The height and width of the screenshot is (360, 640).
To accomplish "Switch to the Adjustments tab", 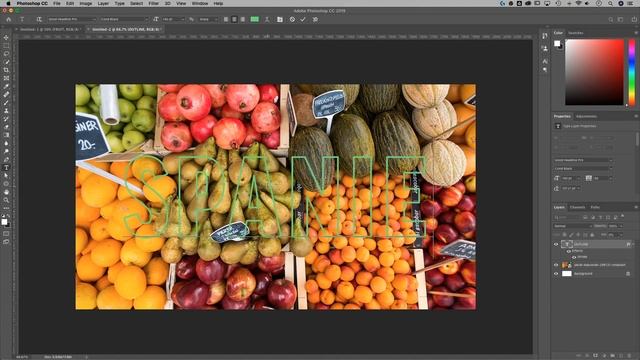I will click(x=587, y=116).
